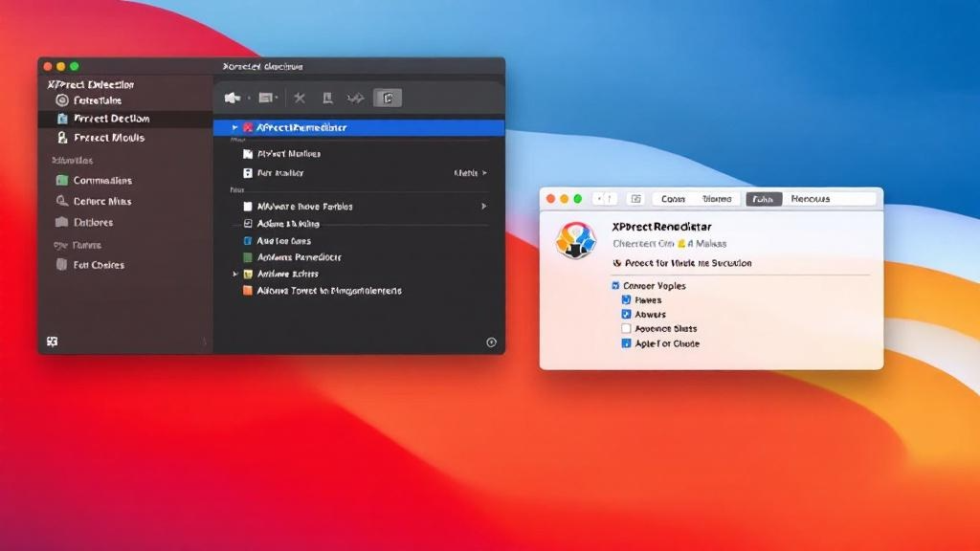The height and width of the screenshot is (551, 980).
Task: Click the back navigation arrow
Action: 601,197
